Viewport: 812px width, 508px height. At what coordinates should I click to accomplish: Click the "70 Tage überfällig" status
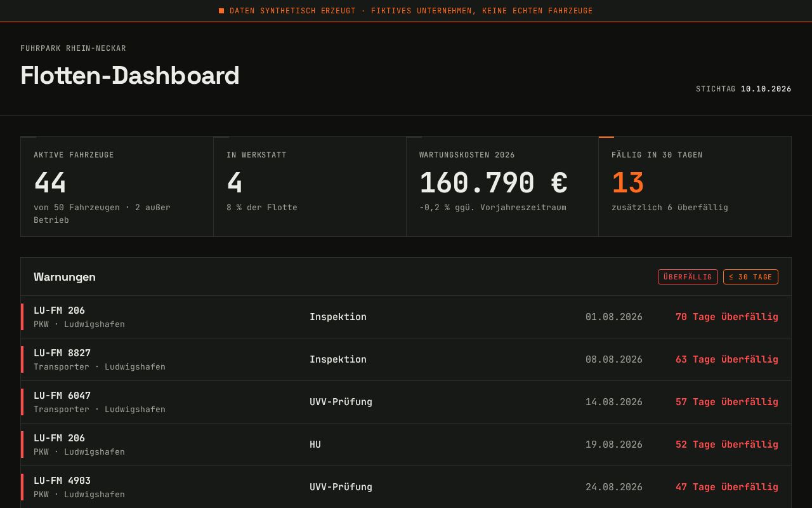pyautogui.click(x=727, y=317)
